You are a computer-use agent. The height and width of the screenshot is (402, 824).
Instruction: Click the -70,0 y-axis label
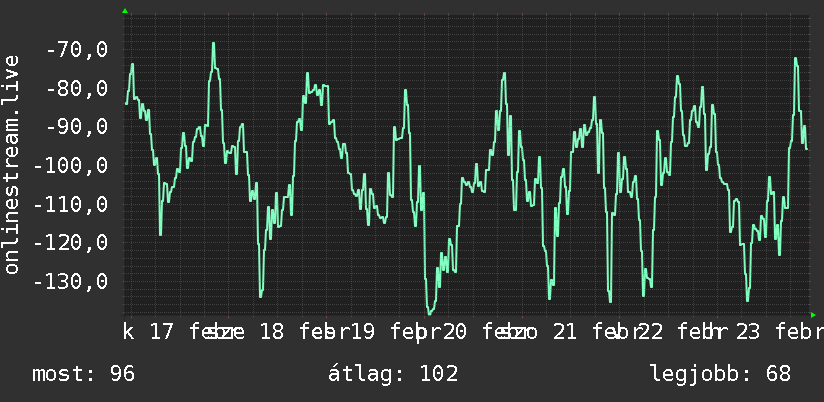click(77, 50)
